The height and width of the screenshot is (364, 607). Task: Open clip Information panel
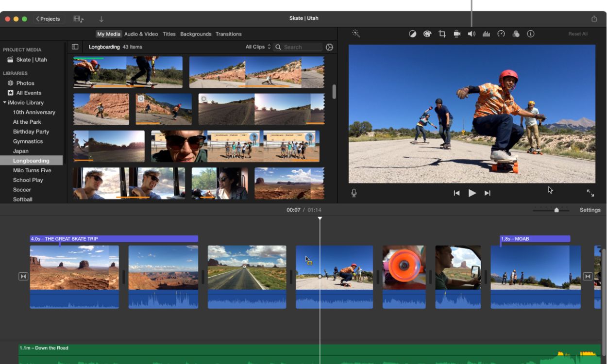coord(531,33)
